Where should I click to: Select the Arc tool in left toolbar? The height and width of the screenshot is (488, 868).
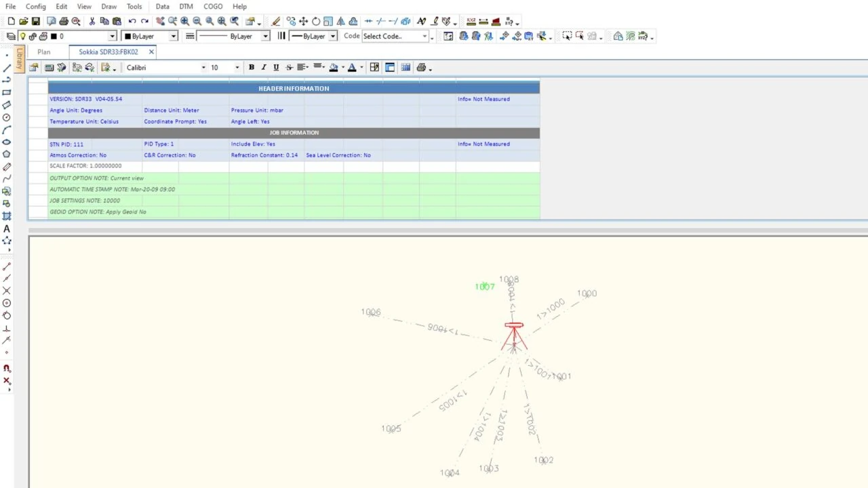7,129
